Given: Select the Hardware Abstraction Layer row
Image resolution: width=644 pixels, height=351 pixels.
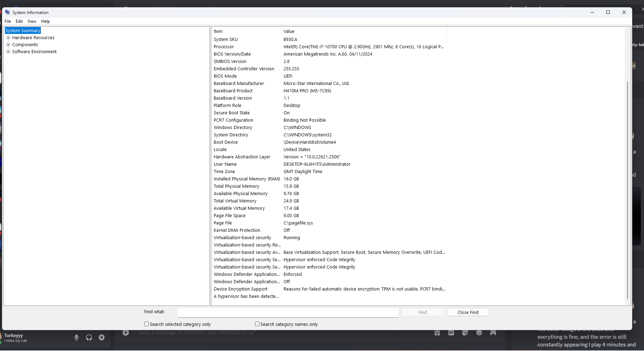Looking at the screenshot, I should [x=329, y=157].
